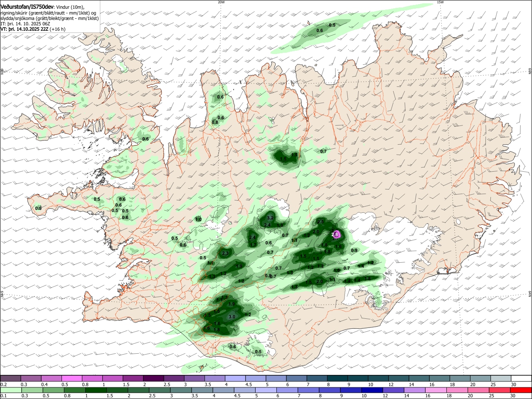Click the 0.8 value on the map in northern Iceland

pos(215,122)
